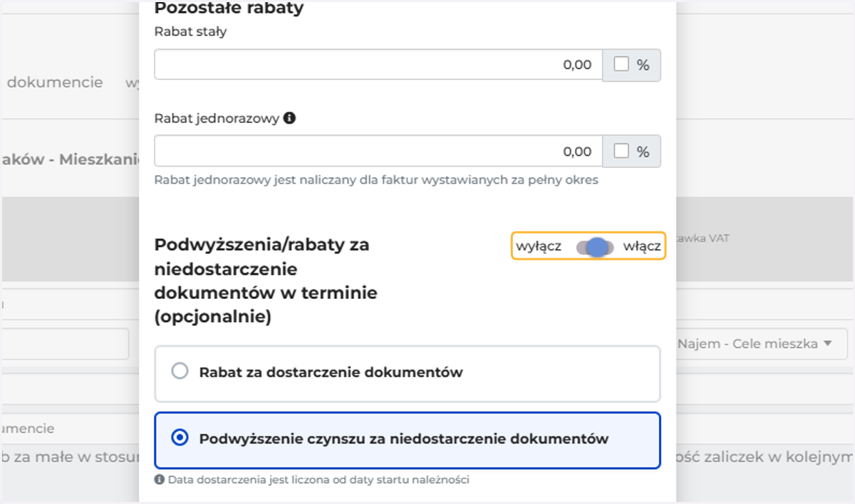Click the 'wyłącz' label text
855x504 pixels.
tap(539, 247)
